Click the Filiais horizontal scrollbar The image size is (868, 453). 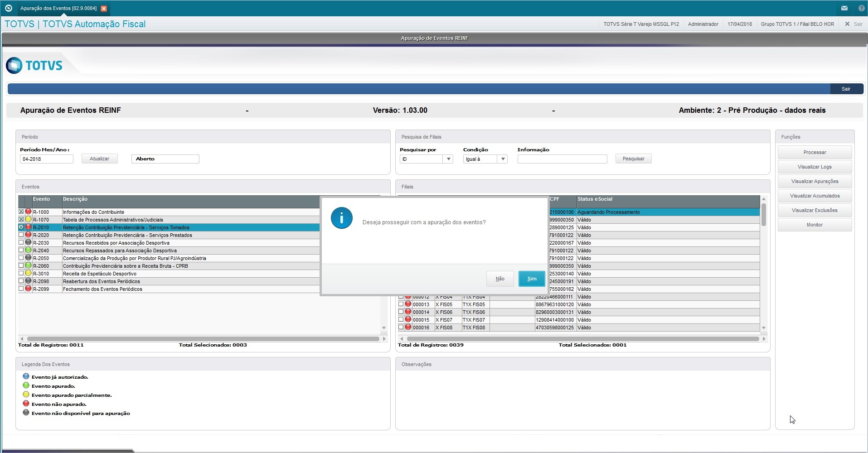[x=583, y=339]
